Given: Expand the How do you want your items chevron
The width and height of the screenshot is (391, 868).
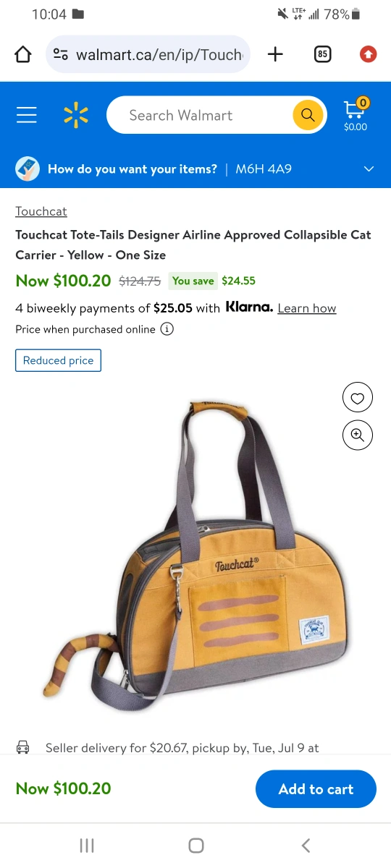Looking at the screenshot, I should tap(369, 169).
